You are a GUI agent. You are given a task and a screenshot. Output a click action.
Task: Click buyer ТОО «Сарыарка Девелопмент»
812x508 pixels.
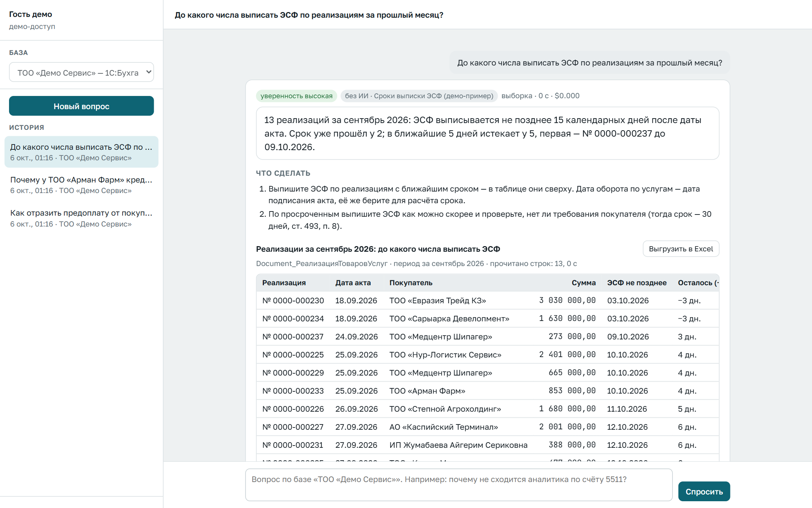(x=449, y=319)
